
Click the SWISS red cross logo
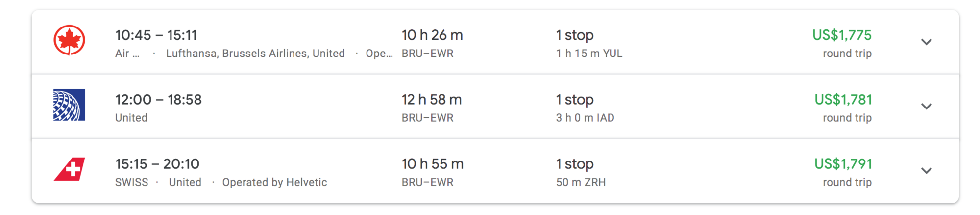coord(69,169)
